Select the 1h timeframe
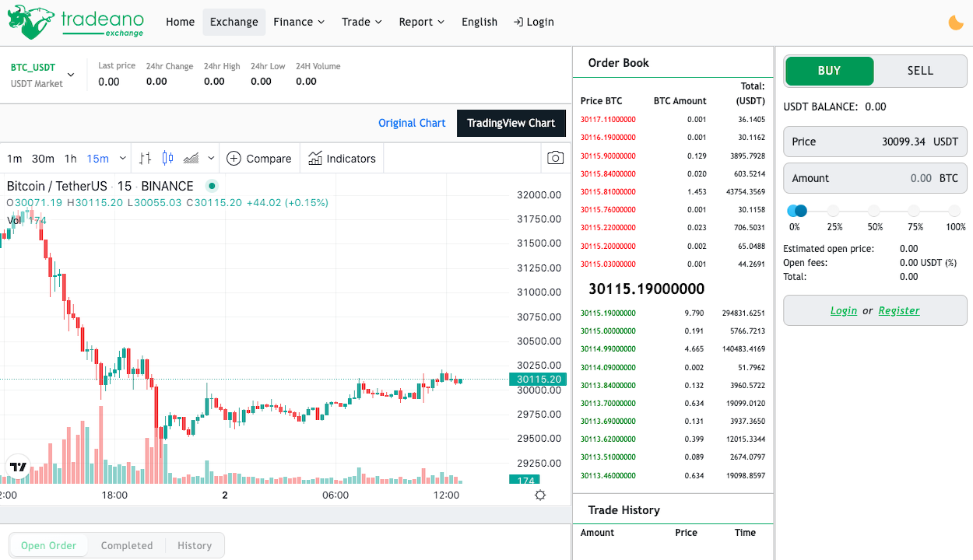This screenshot has width=973, height=560. click(70, 159)
